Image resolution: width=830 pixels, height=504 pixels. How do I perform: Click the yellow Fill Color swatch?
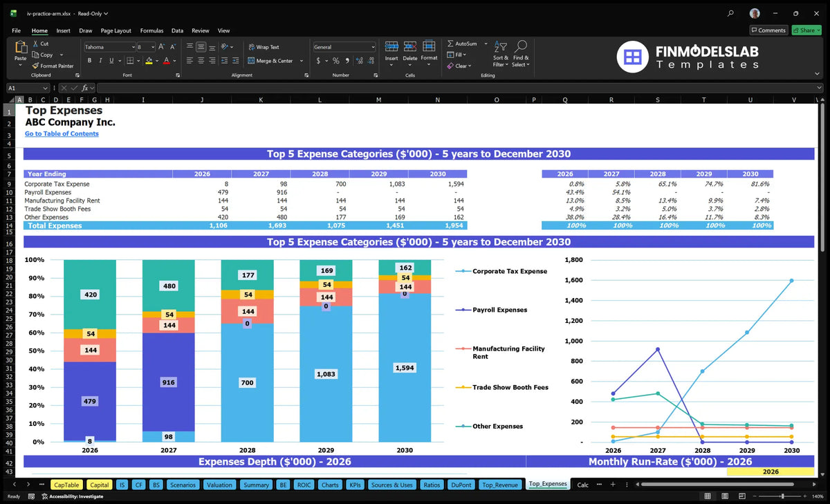149,61
